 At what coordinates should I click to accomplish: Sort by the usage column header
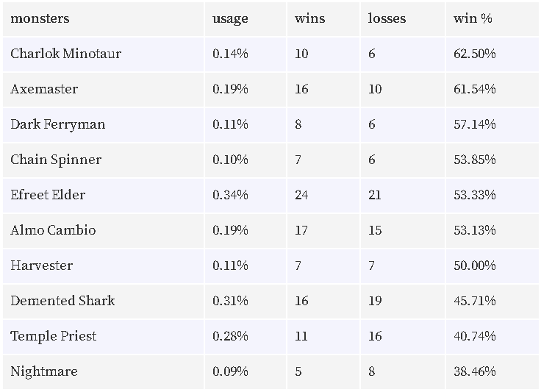(230, 19)
